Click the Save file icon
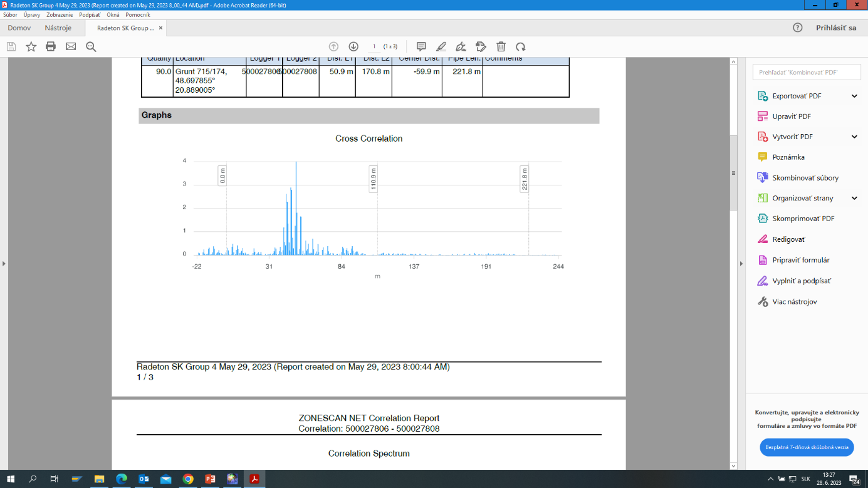Image resolution: width=868 pixels, height=488 pixels. [x=11, y=46]
